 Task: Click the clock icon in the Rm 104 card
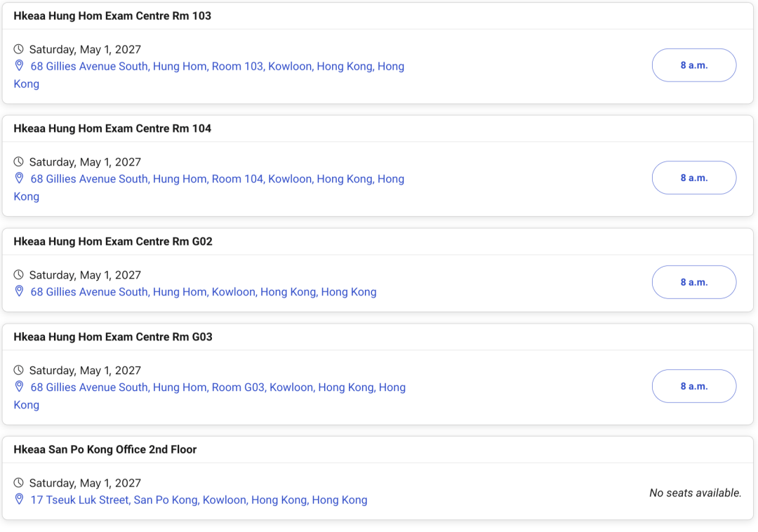pyautogui.click(x=18, y=161)
